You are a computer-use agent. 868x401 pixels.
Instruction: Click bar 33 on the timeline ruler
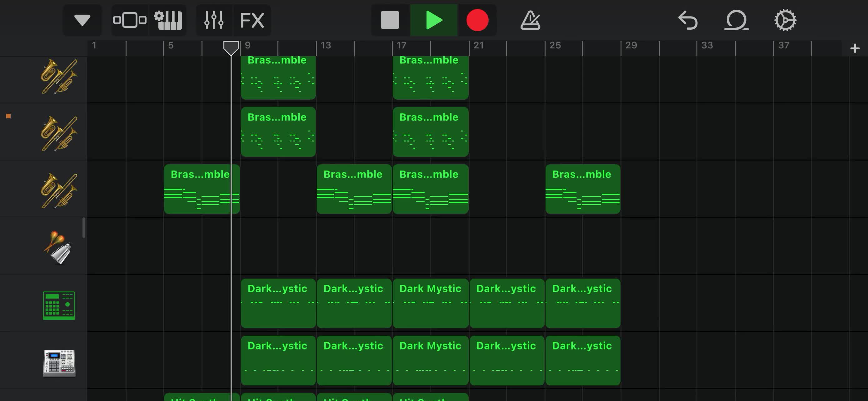tap(707, 46)
